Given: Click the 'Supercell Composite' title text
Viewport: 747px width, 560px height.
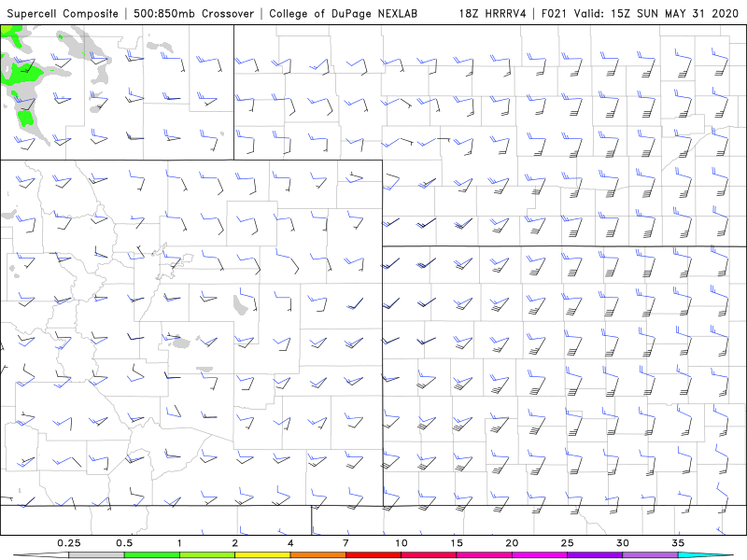Looking at the screenshot, I should coord(63,14).
